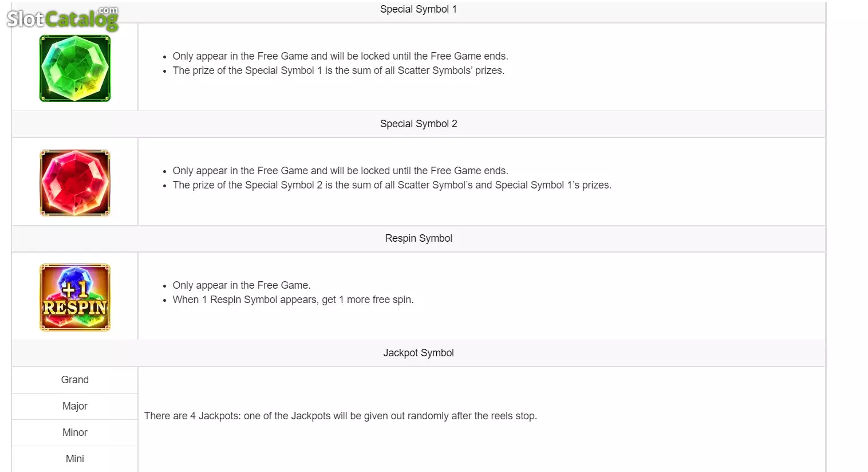Click the +1 Respin symbol icon
The height and width of the screenshot is (472, 868).
pyautogui.click(x=75, y=297)
